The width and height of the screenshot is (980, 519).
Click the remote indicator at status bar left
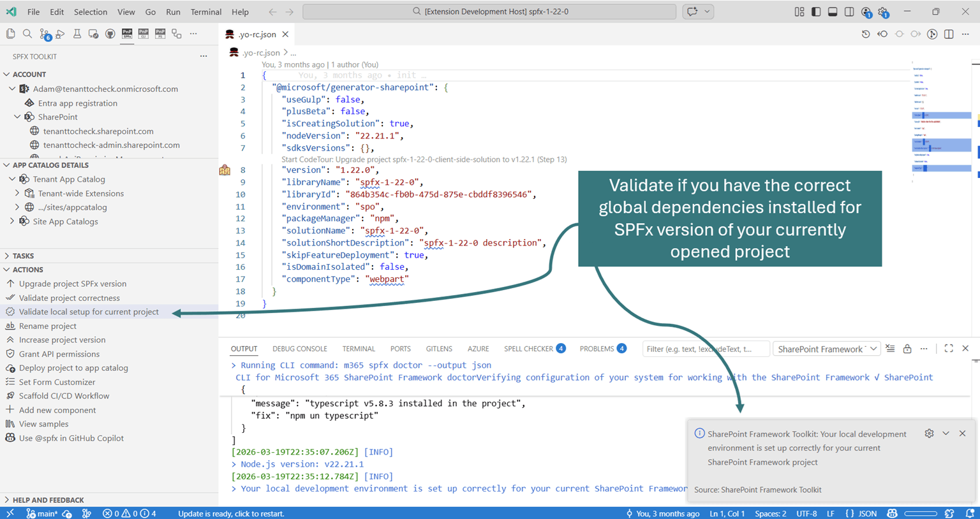click(10, 513)
